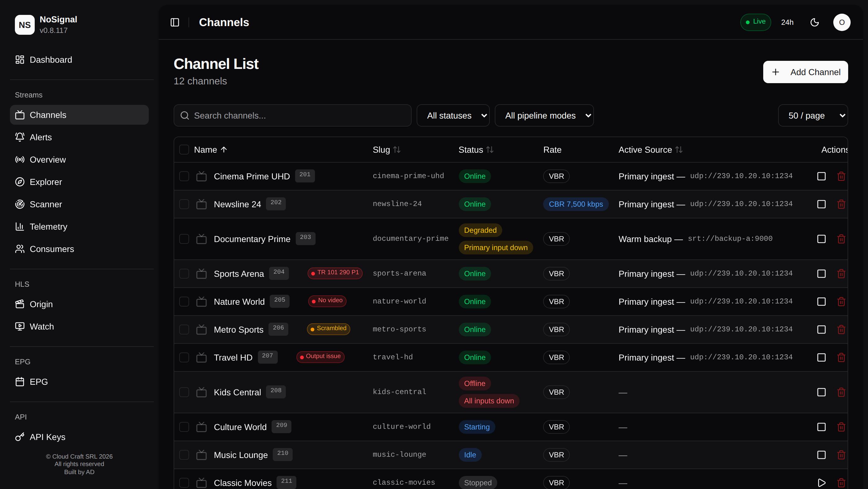This screenshot has height=489, width=868.
Task: Stop the Newsline 24 channel
Action: 821,204
